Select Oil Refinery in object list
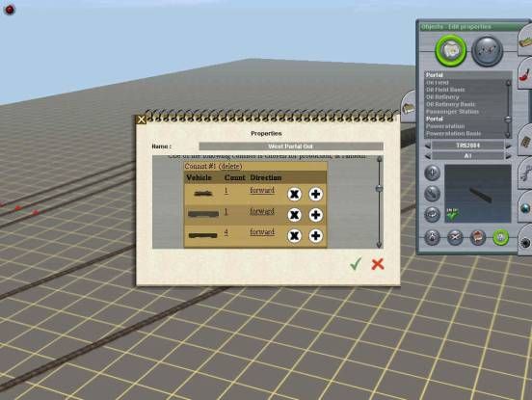This screenshot has height=400, width=532. [442, 97]
